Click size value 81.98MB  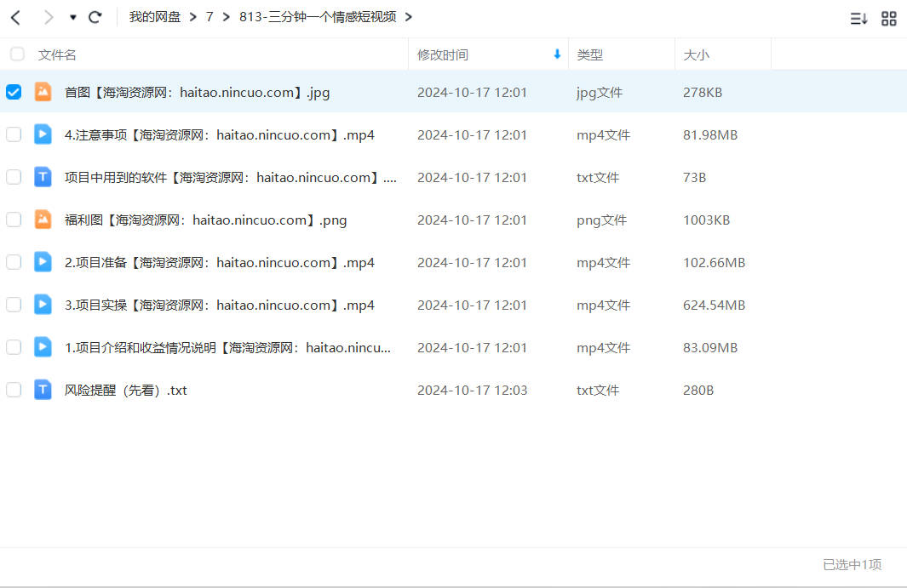709,134
